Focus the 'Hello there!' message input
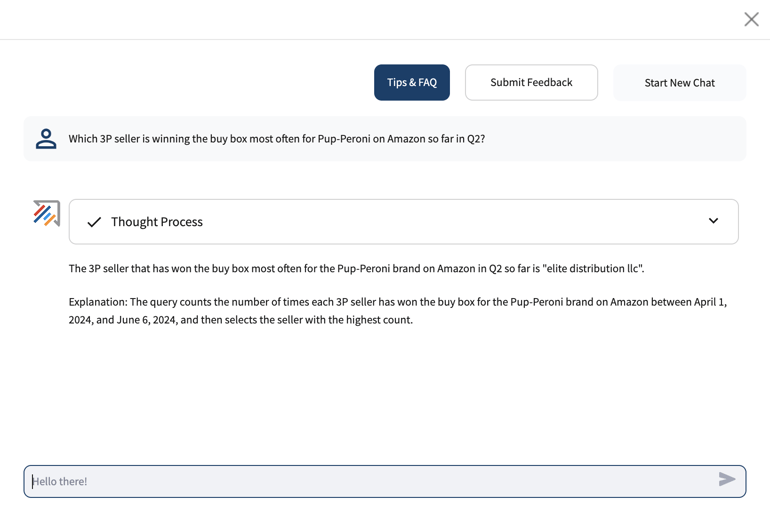 pos(385,481)
